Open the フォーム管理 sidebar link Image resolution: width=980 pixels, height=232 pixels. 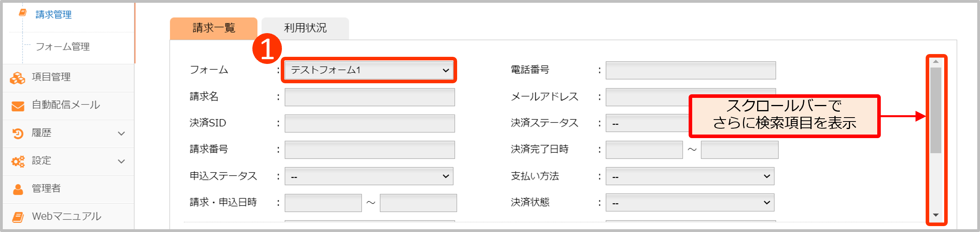tap(63, 47)
